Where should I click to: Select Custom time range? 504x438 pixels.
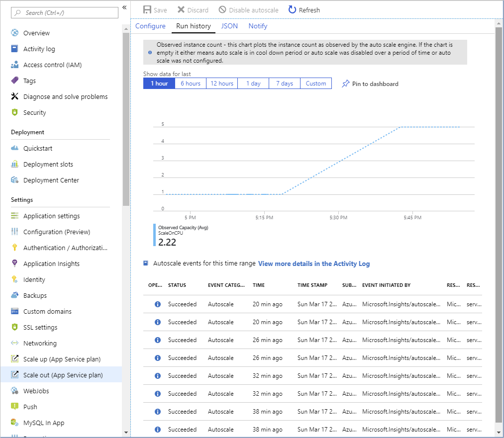[x=316, y=84]
